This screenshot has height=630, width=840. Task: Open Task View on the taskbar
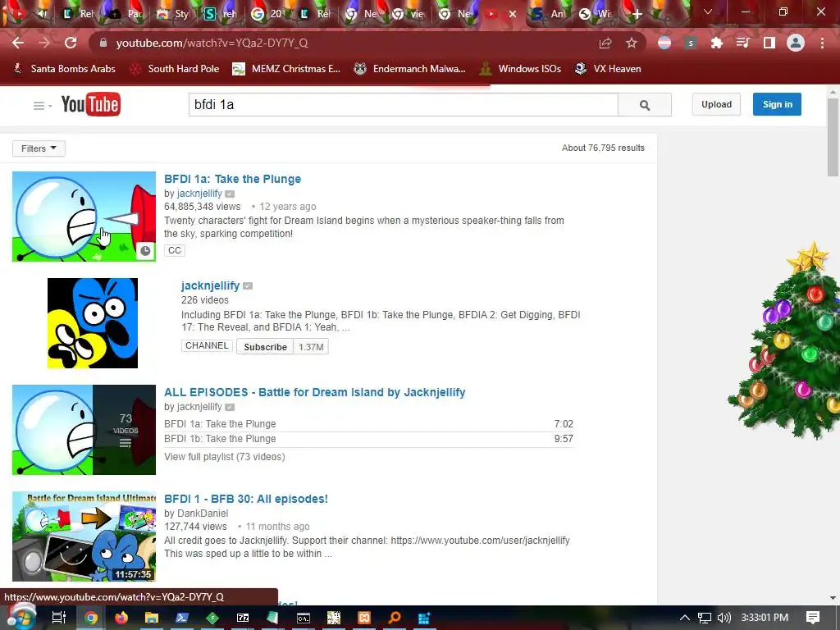pyautogui.click(x=59, y=618)
